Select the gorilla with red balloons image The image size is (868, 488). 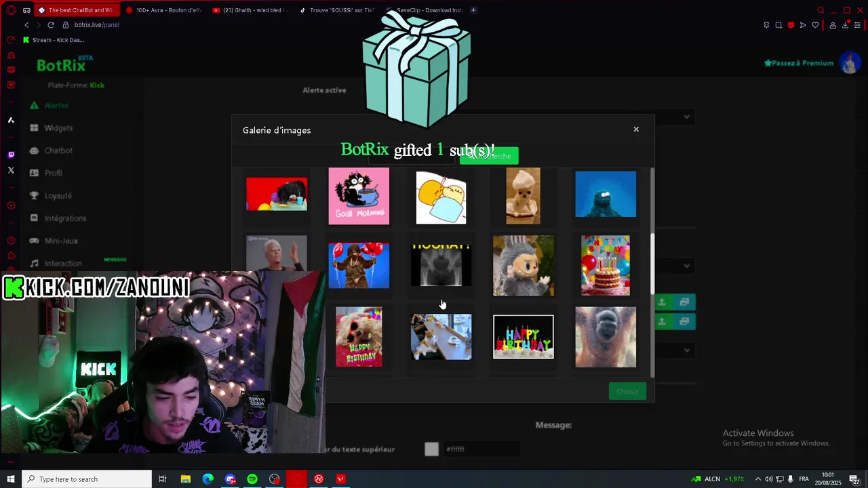(359, 266)
